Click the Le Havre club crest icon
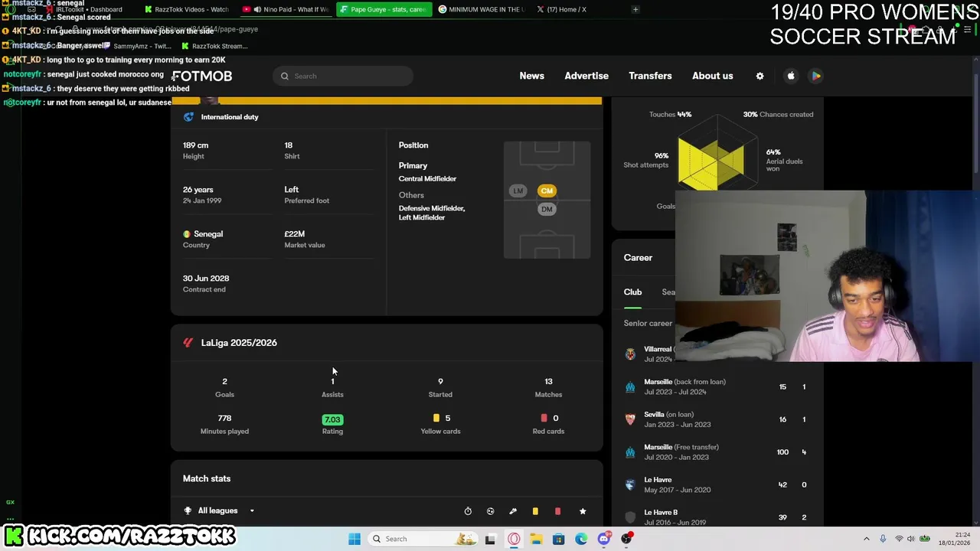The height and width of the screenshot is (551, 980). pyautogui.click(x=630, y=484)
